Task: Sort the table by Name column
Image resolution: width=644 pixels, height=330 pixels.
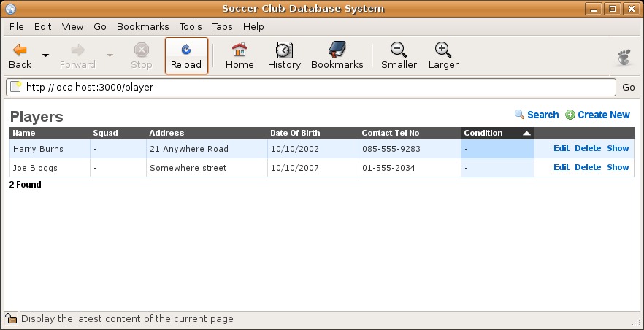Action: [24, 133]
